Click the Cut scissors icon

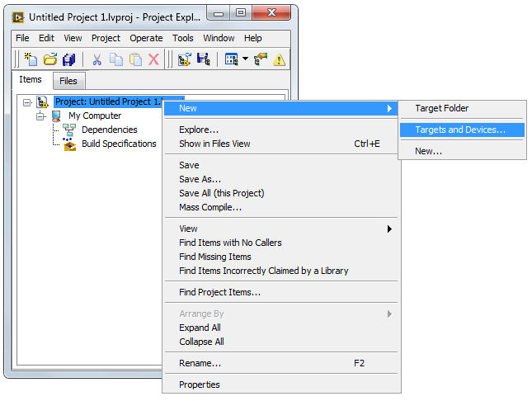coord(97,59)
